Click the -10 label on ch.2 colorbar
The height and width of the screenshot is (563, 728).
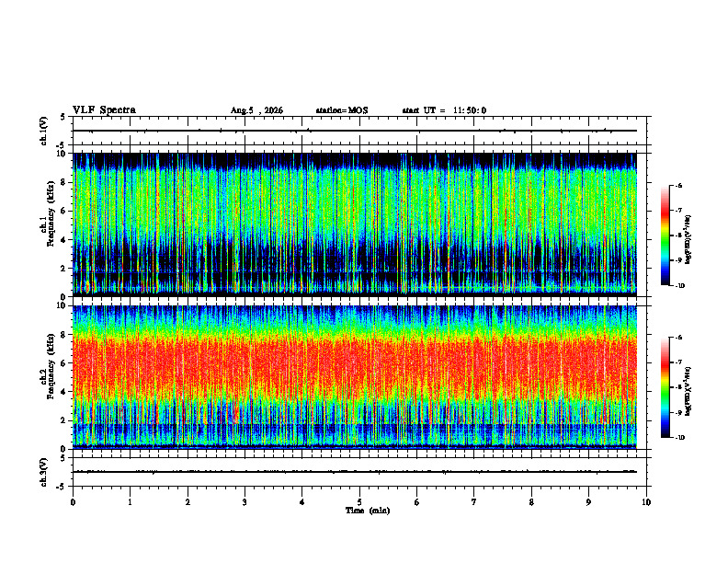point(679,438)
